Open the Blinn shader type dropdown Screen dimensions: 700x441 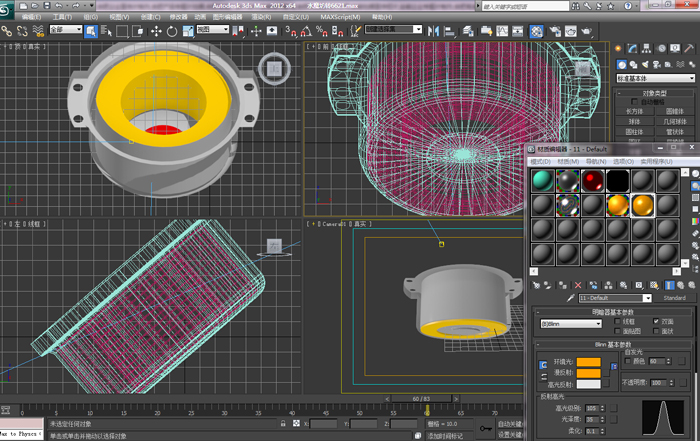pyautogui.click(x=570, y=323)
